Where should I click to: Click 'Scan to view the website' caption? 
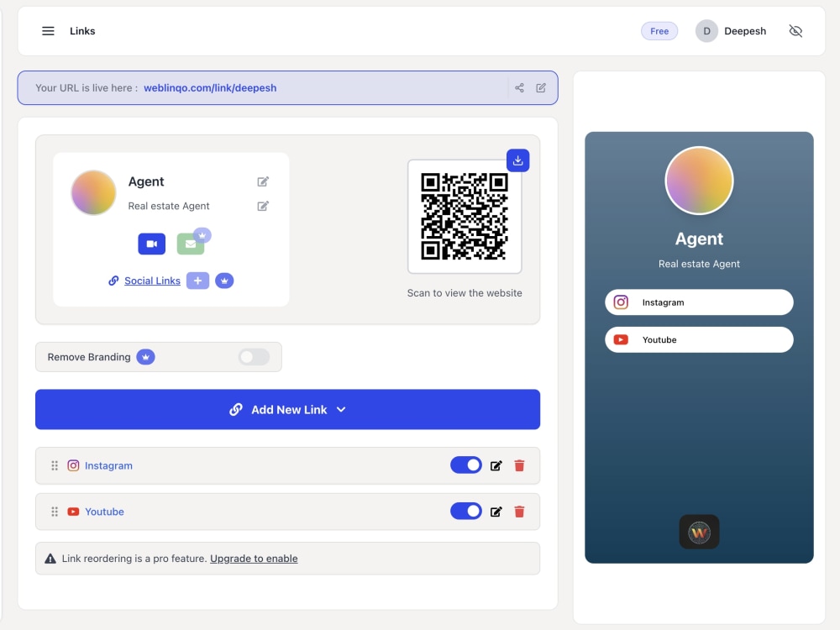(465, 293)
